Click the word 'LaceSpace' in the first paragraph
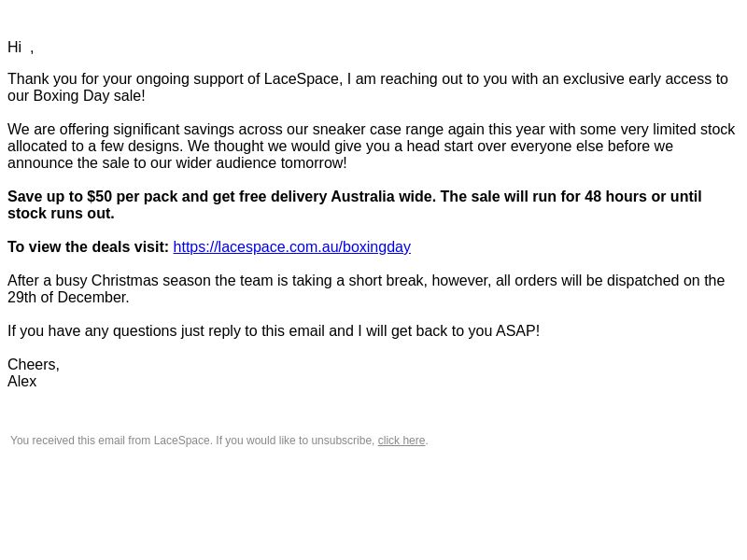Screen dimensions: 747x560 301,79
